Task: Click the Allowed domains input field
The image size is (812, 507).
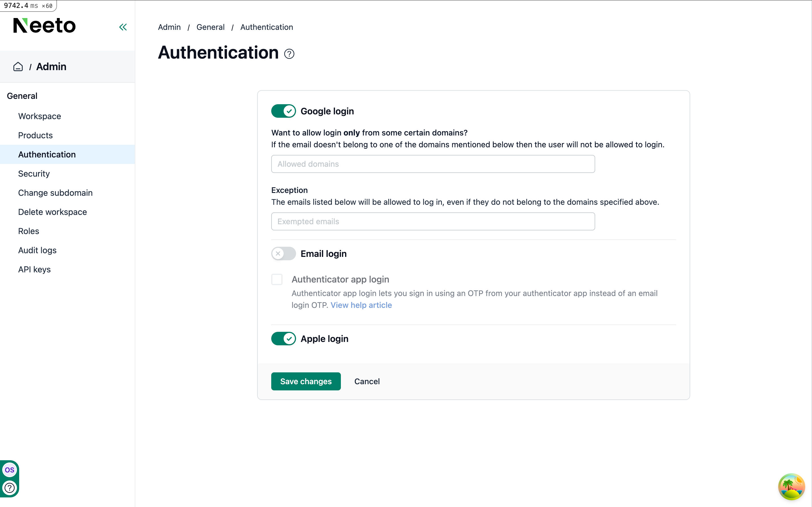Action: tap(433, 164)
